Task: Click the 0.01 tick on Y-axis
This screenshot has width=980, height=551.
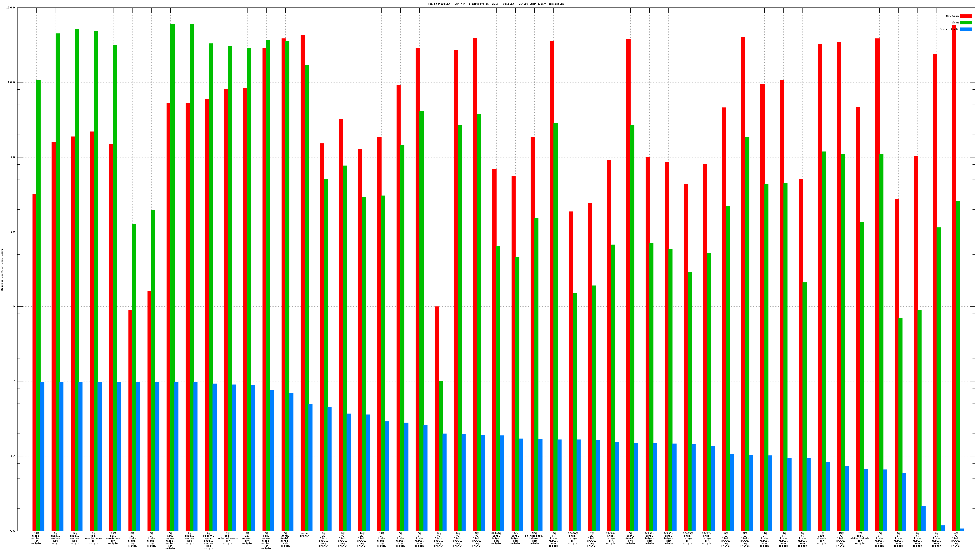Action: tap(12, 531)
